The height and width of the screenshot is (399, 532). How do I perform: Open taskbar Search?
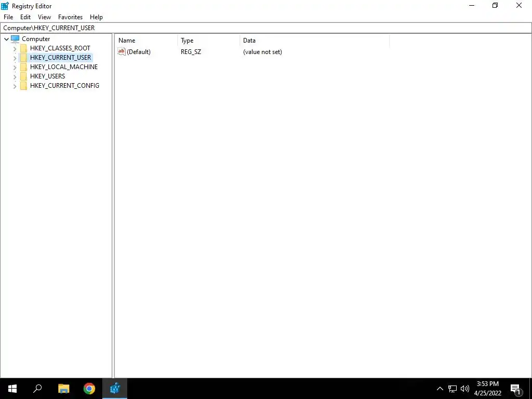coord(37,389)
